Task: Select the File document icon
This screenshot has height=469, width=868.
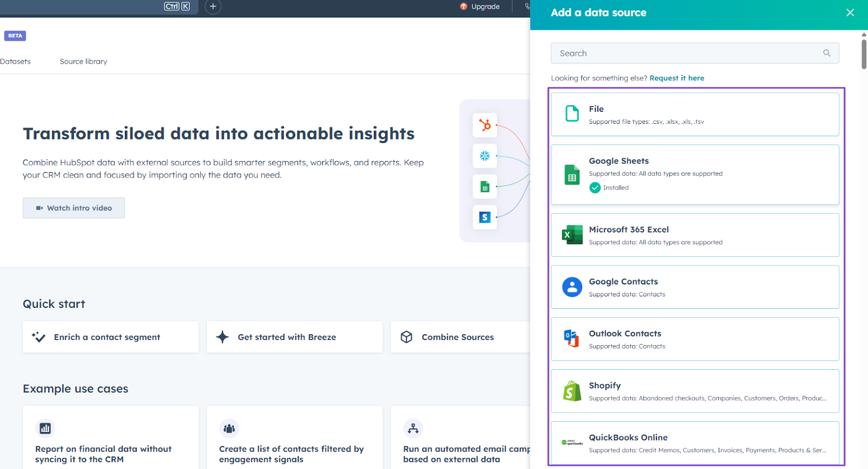Action: (572, 113)
